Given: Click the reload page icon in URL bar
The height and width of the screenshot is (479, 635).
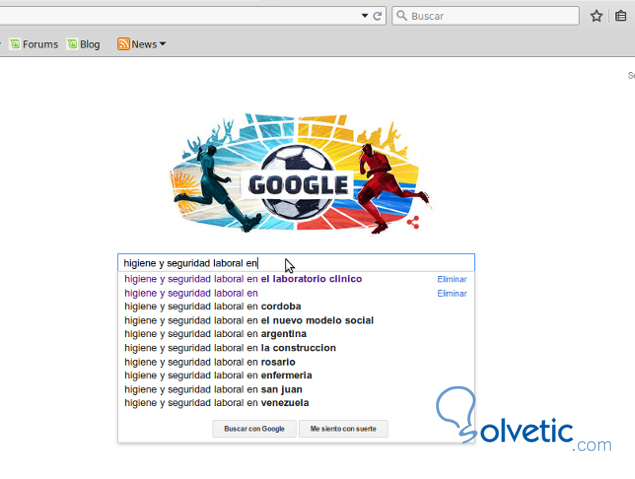Looking at the screenshot, I should click(377, 16).
